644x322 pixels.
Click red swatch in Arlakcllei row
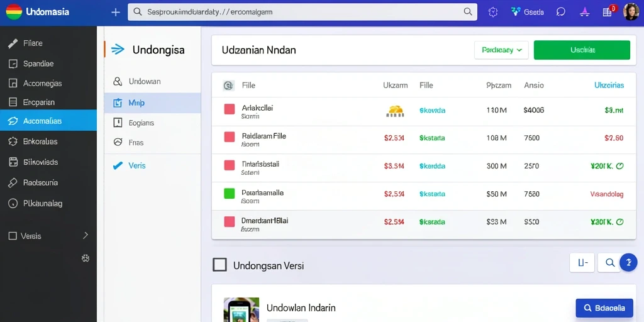coord(229,109)
